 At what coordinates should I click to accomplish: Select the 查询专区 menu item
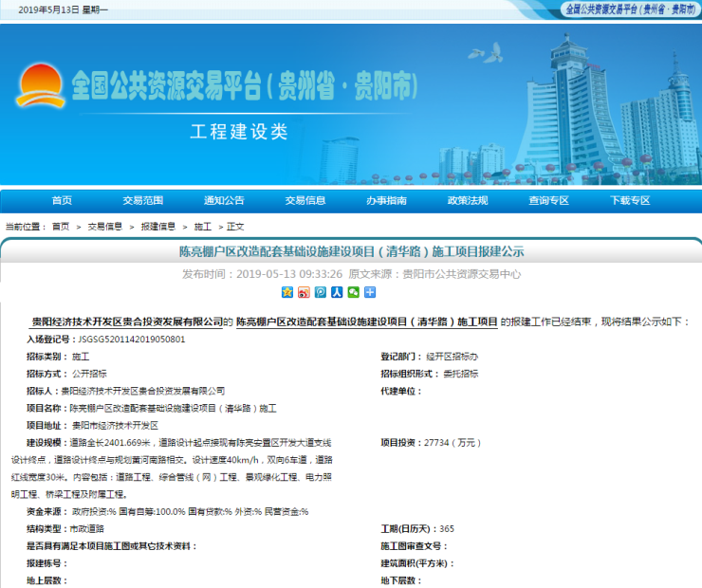click(x=548, y=200)
